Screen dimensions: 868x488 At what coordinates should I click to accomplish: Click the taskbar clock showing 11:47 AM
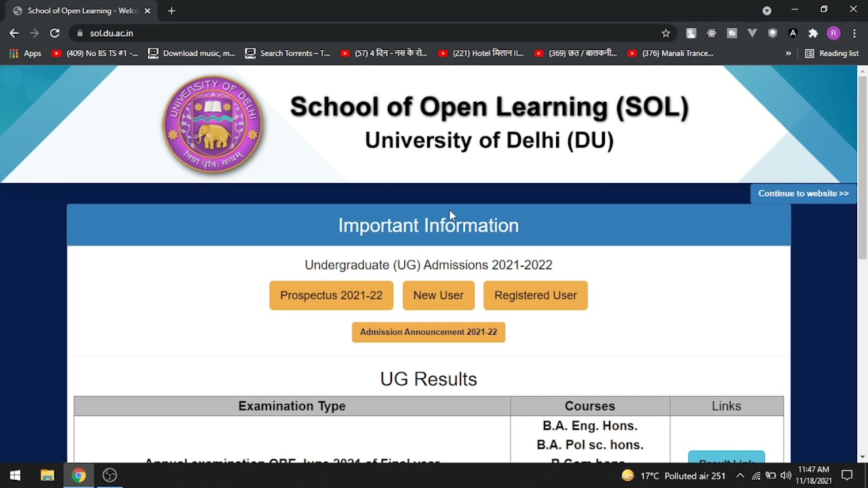coord(814,475)
